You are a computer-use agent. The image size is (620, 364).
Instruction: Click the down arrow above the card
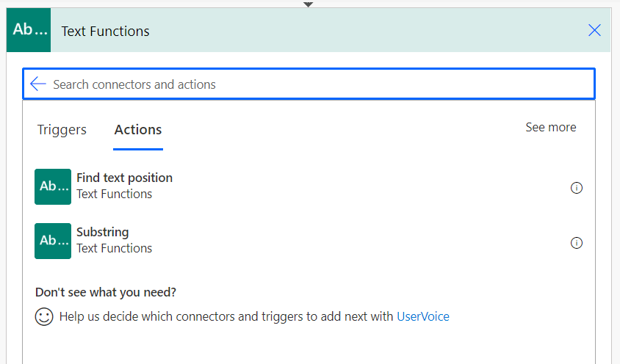coord(309,4)
